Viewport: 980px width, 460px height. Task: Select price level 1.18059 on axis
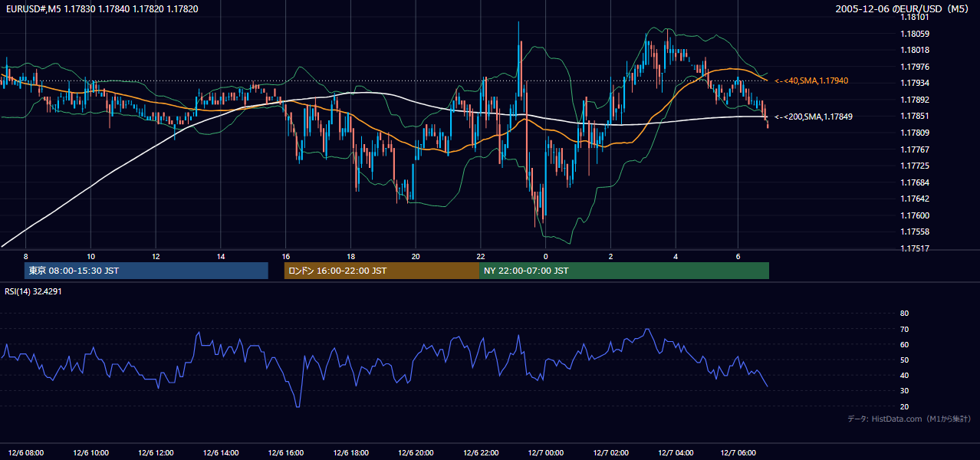[915, 34]
